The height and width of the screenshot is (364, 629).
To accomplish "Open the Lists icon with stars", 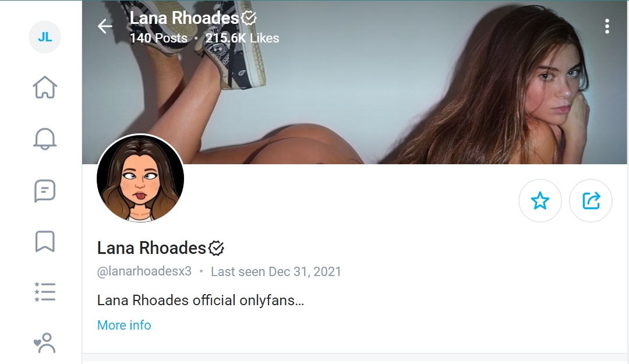I will pos(45,292).
